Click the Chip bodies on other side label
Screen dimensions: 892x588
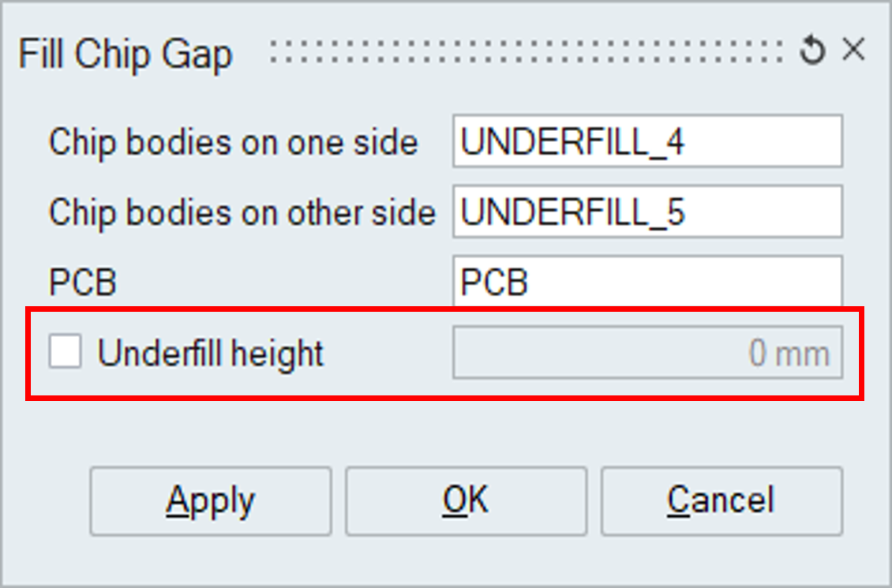pos(242,213)
